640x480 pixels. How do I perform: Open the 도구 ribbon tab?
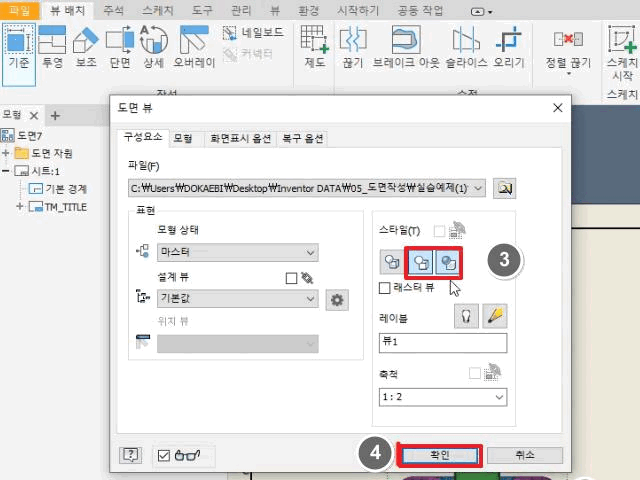click(x=202, y=10)
